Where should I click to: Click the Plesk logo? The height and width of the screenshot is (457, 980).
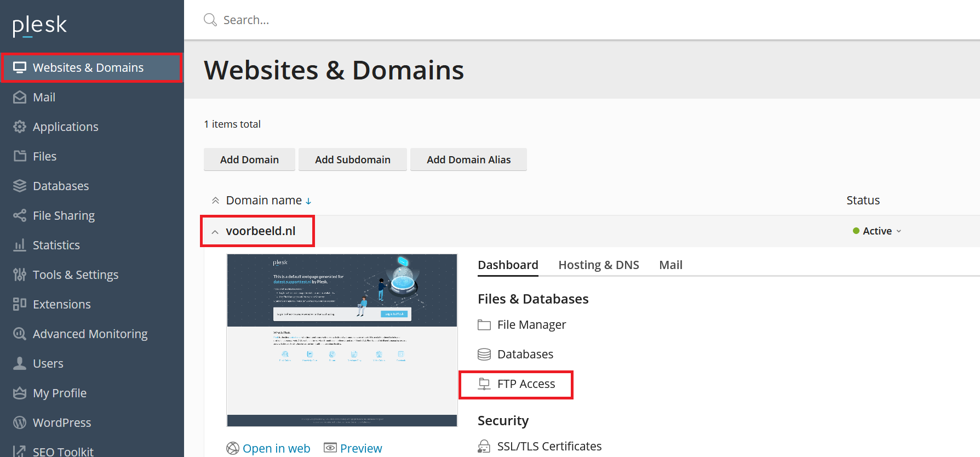[x=39, y=26]
